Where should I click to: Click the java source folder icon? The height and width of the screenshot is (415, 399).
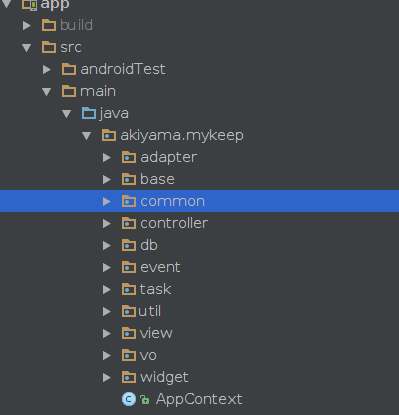tap(89, 113)
